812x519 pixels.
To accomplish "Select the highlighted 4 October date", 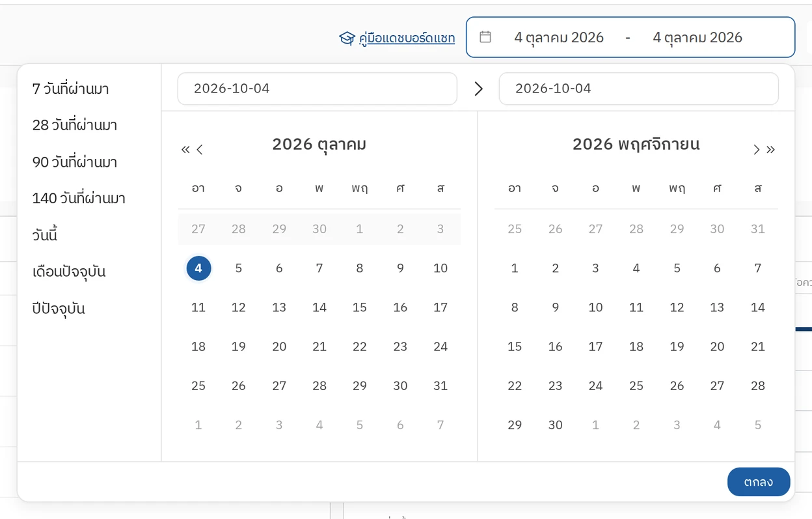I will click(198, 268).
